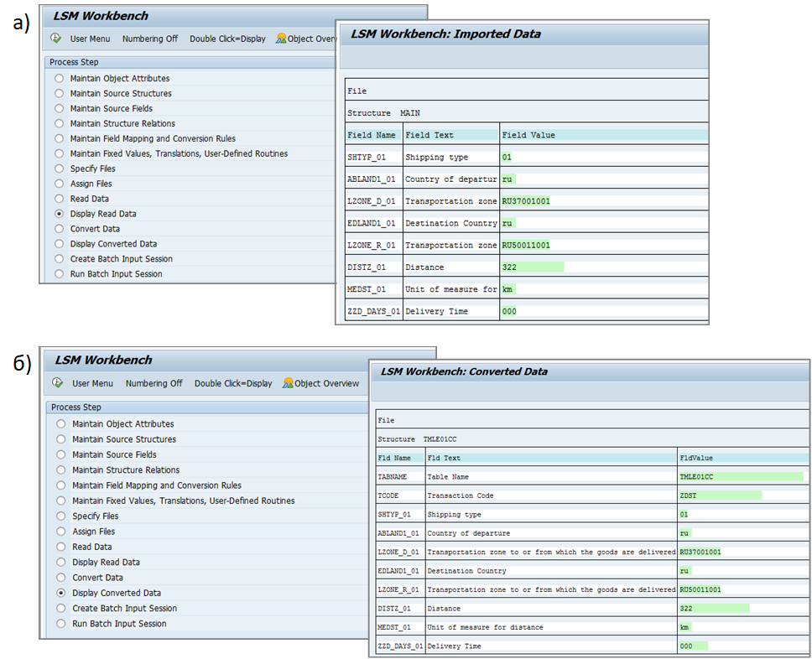
Task: Open User Menu in the bottom LSM Workbench window
Action: tap(93, 384)
